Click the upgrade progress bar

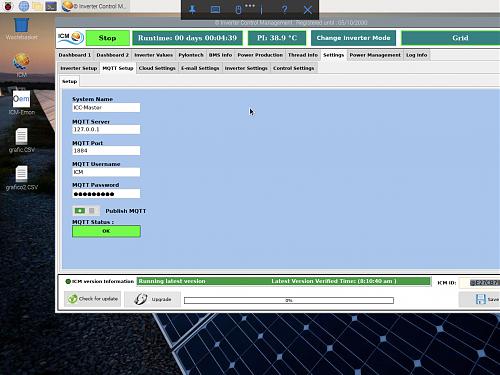tap(289, 300)
